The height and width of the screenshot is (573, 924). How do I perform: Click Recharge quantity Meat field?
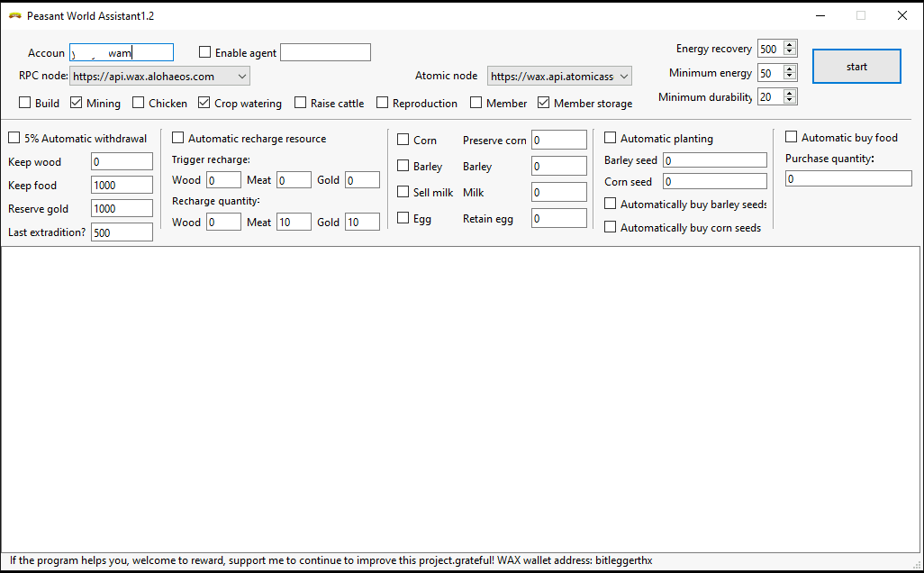(294, 222)
